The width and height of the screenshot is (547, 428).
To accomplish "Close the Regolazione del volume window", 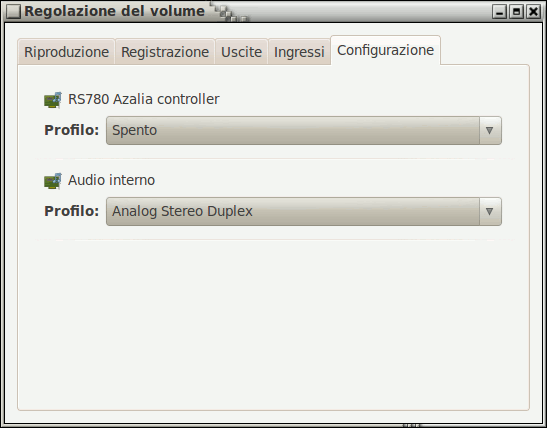I will 534,12.
